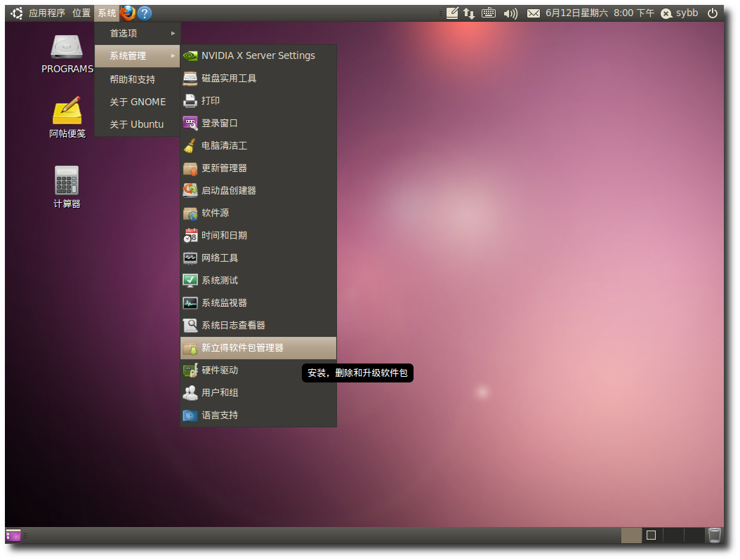The height and width of the screenshot is (560, 740).
Task: Open the mail envelope indicator
Action: pyautogui.click(x=534, y=13)
